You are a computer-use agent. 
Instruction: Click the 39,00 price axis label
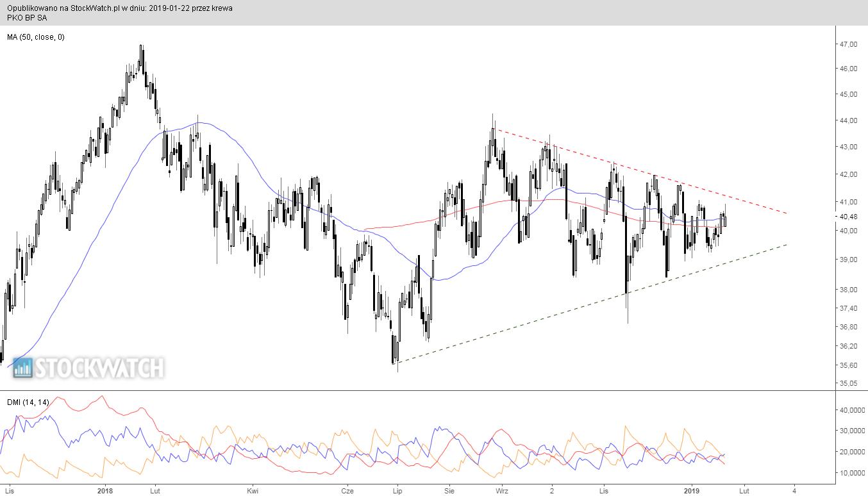[x=848, y=260]
